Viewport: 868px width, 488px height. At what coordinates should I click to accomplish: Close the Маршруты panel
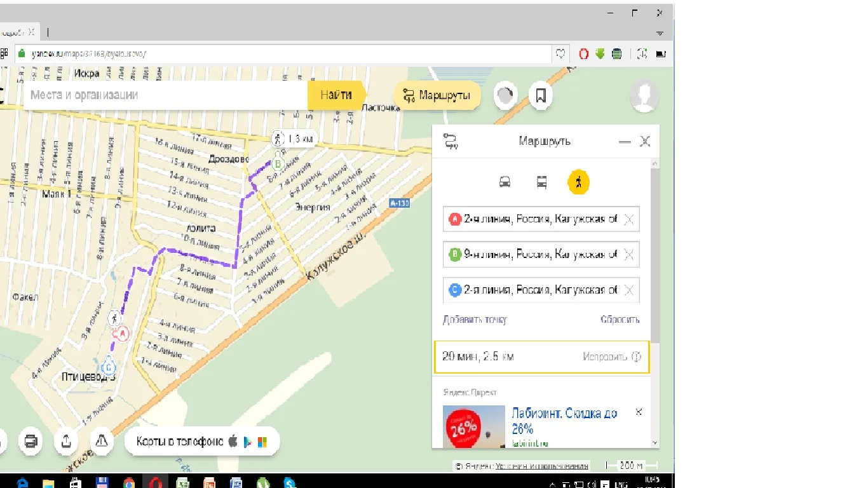645,142
